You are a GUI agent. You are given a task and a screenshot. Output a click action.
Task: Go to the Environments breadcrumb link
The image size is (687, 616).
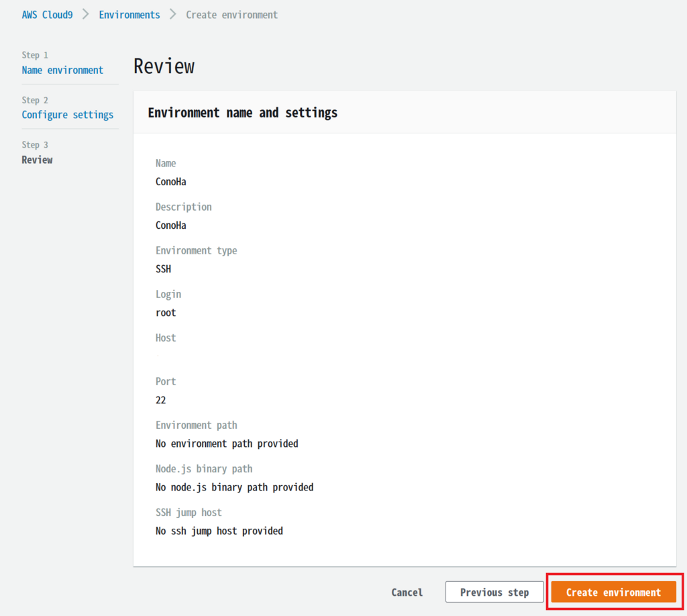pos(129,15)
